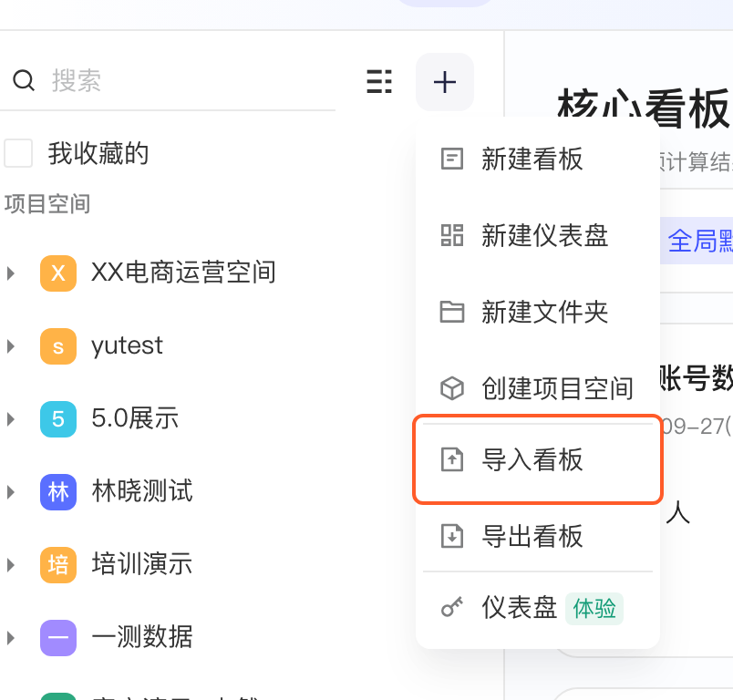Expand 一测数据 tree arrow
The image size is (733, 700).
11,638
